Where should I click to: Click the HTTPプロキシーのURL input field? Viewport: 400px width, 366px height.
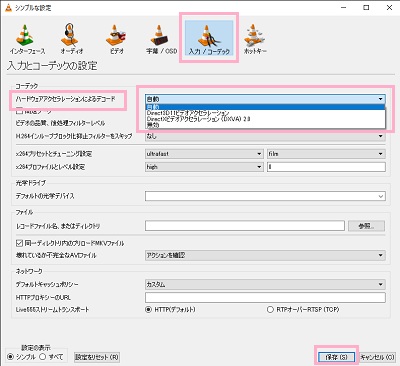(x=265, y=297)
